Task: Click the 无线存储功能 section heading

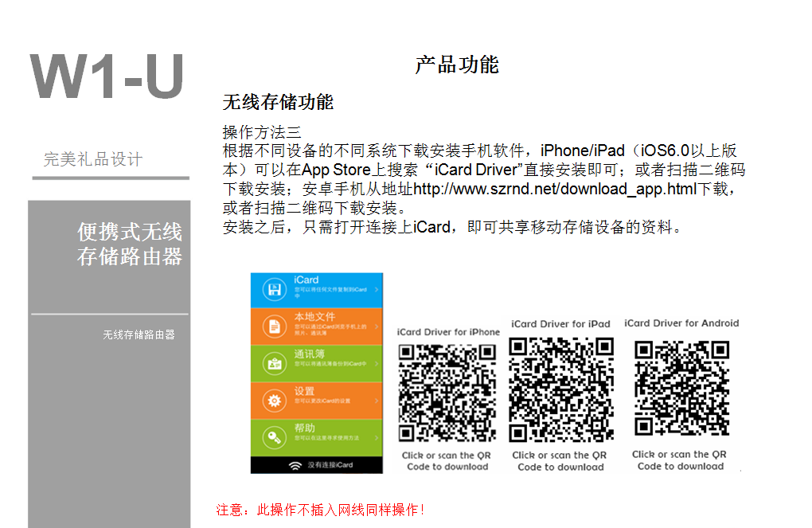Action: (278, 102)
